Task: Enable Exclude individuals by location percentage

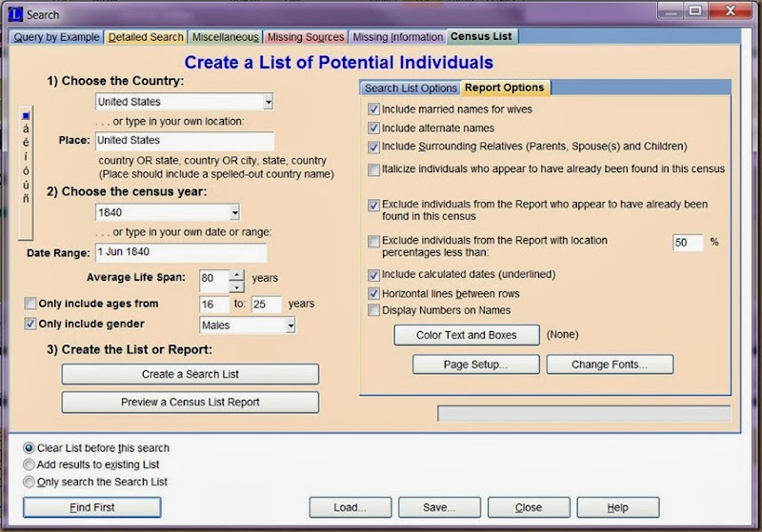Action: tap(373, 241)
